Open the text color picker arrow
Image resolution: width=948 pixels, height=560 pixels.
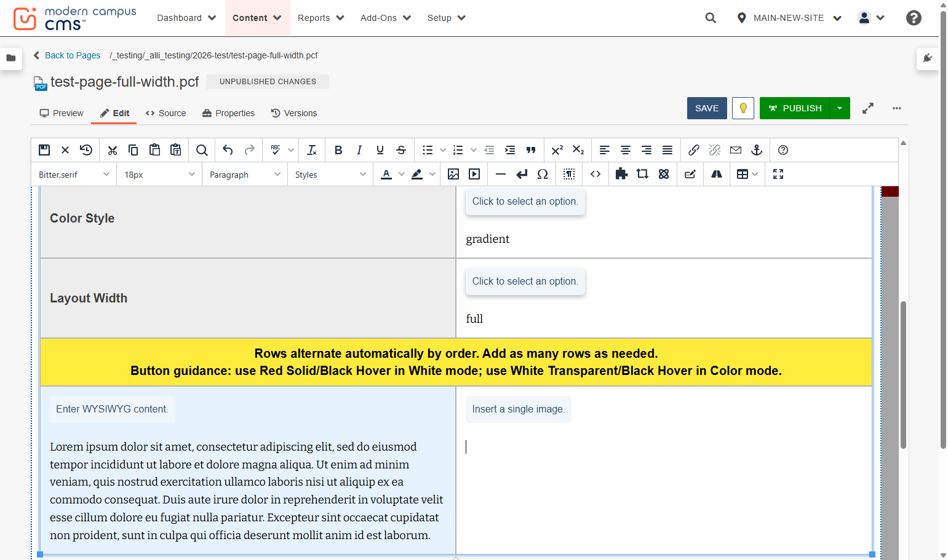click(402, 174)
